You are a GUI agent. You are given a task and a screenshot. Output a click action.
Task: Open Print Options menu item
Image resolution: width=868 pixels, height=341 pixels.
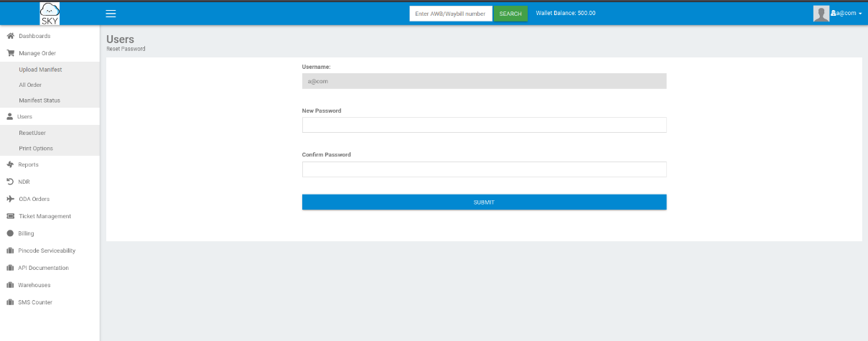[x=36, y=149]
